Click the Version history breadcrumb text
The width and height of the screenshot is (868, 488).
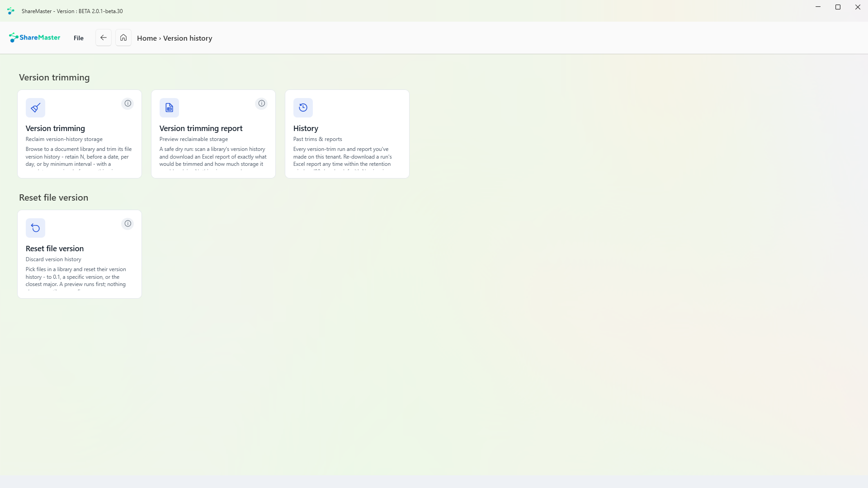point(188,38)
